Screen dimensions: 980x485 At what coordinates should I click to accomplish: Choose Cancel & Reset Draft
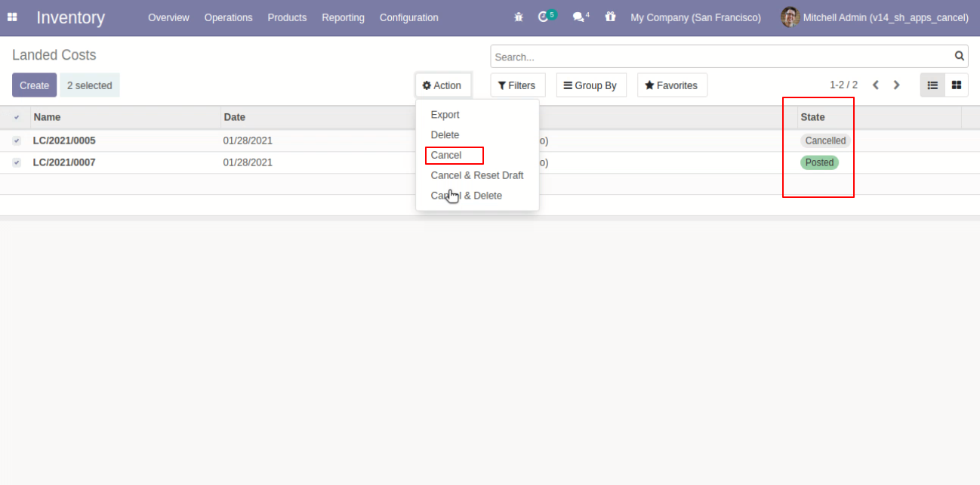(477, 175)
